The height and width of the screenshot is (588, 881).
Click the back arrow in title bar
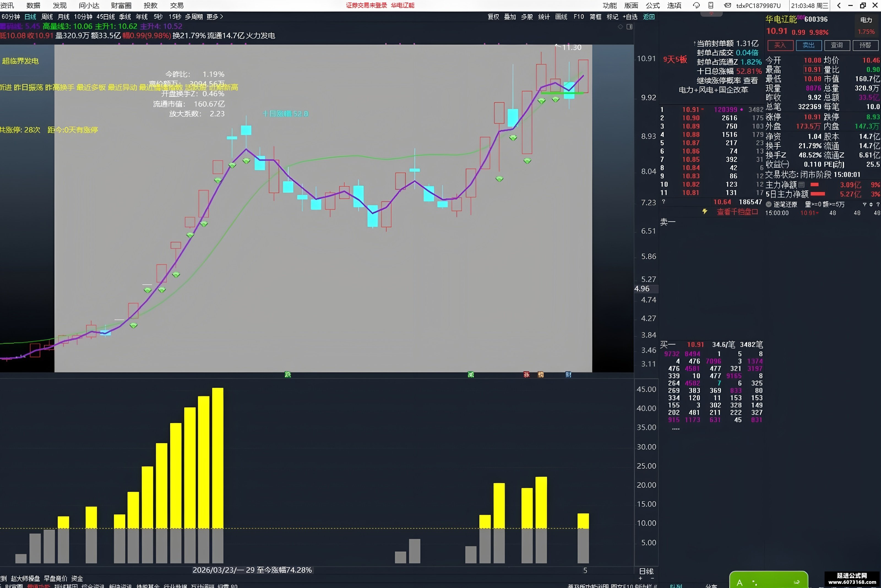839,5
